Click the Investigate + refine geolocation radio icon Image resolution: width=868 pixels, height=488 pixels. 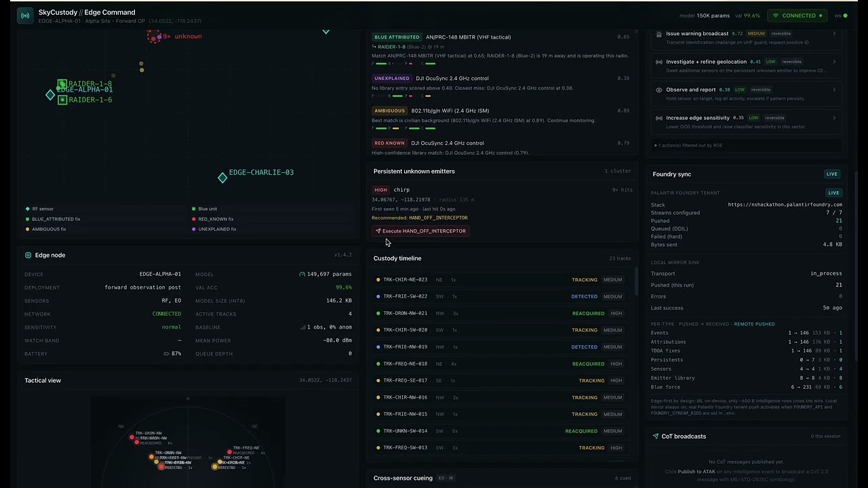(659, 62)
